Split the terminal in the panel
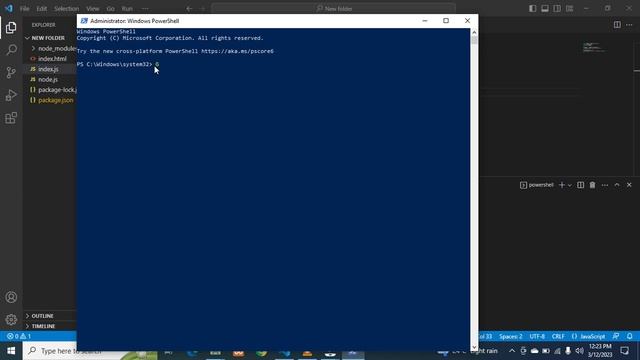The height and width of the screenshot is (360, 640). point(580,185)
